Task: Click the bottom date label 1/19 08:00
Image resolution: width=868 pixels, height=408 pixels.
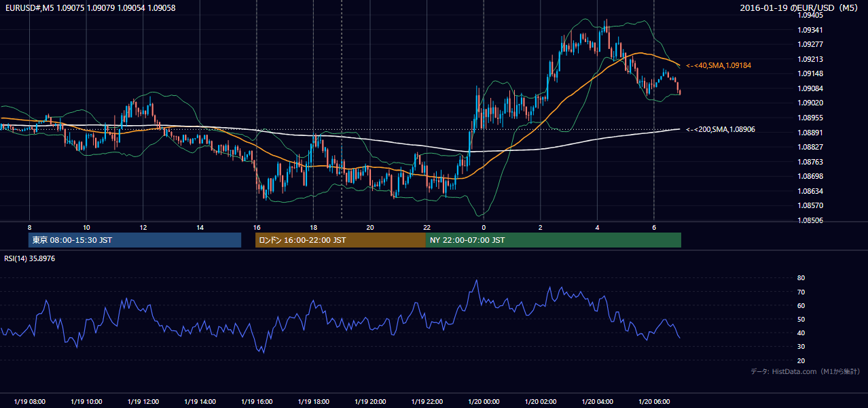Action: coord(29,402)
